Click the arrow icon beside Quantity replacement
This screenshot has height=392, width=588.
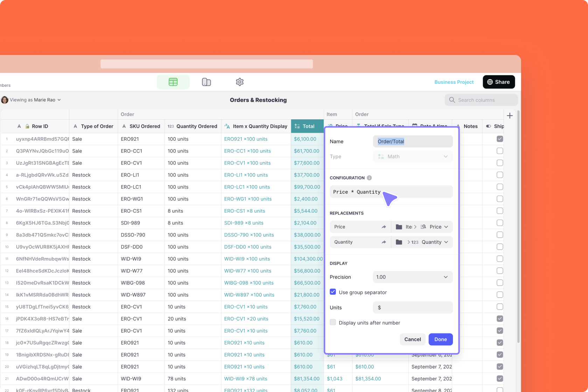click(x=384, y=242)
